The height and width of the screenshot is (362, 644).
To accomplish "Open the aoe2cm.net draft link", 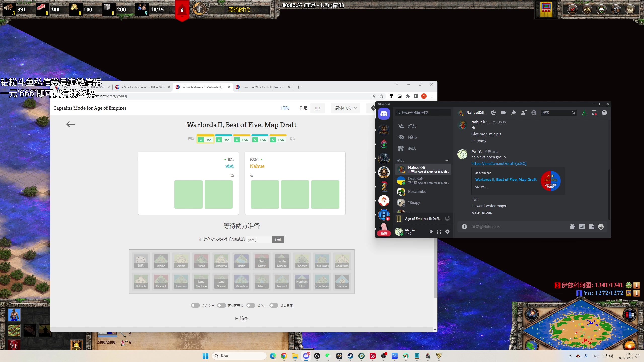I will pyautogui.click(x=499, y=163).
